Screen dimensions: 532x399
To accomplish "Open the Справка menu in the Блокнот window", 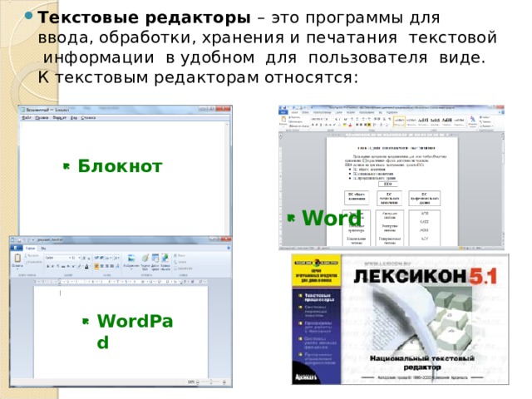I will (x=88, y=118).
